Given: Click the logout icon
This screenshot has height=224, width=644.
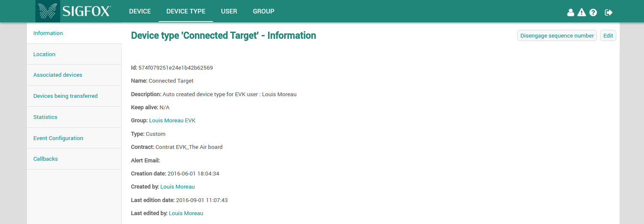Looking at the screenshot, I should (x=608, y=12).
